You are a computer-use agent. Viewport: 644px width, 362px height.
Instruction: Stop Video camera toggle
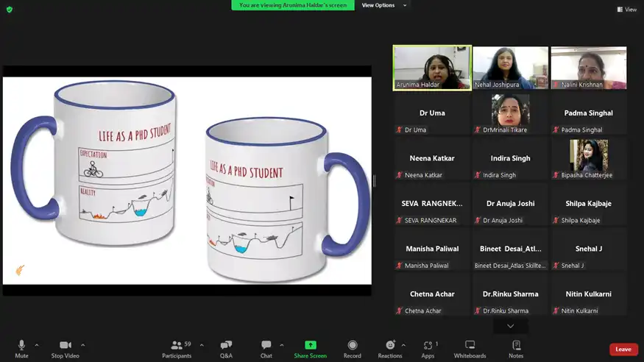pos(66,346)
